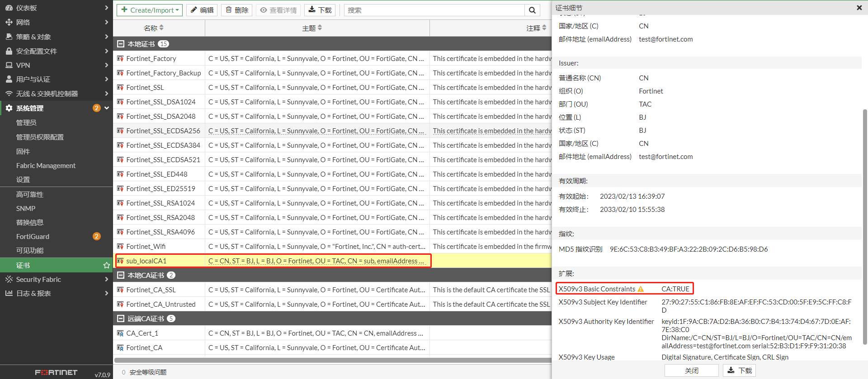Click the 主题 column sort icon
The height and width of the screenshot is (379, 868).
pyautogui.click(x=320, y=28)
